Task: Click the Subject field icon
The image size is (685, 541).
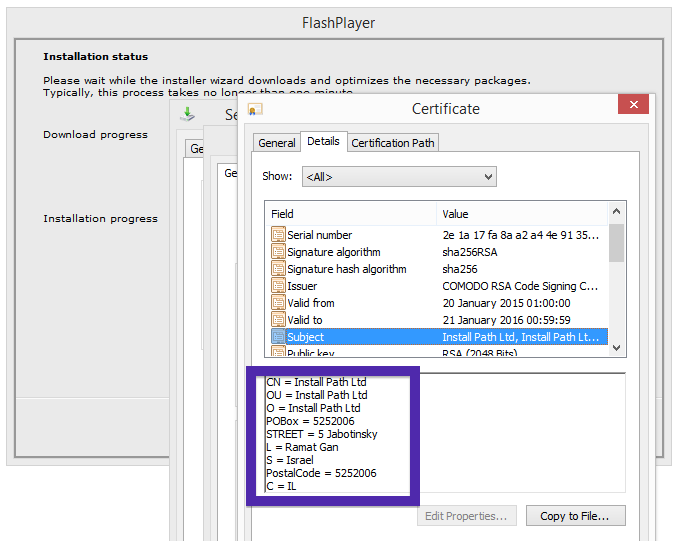Action: (278, 337)
